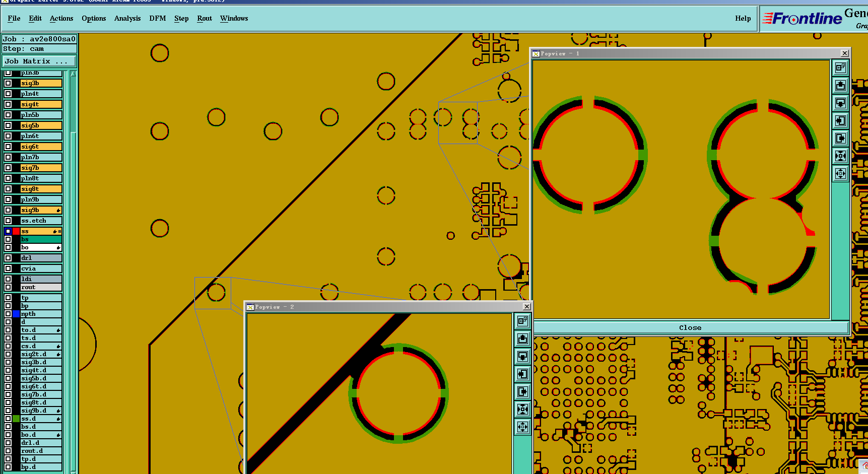Select the rout.d layer name
This screenshot has height=474, width=868.
coord(41,451)
